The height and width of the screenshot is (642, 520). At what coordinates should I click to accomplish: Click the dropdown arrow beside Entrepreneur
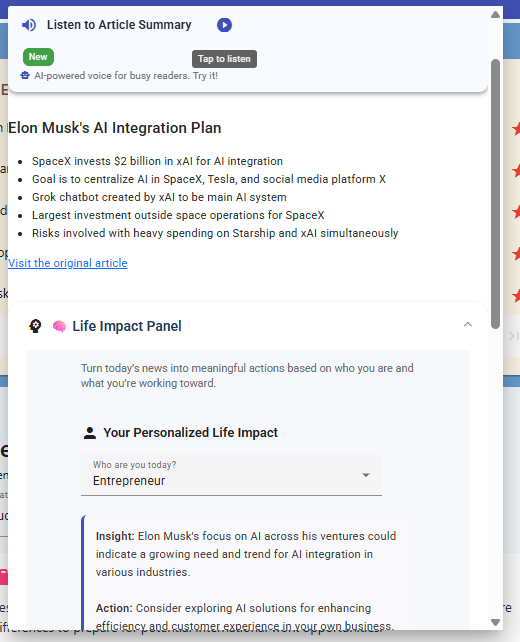(x=366, y=475)
